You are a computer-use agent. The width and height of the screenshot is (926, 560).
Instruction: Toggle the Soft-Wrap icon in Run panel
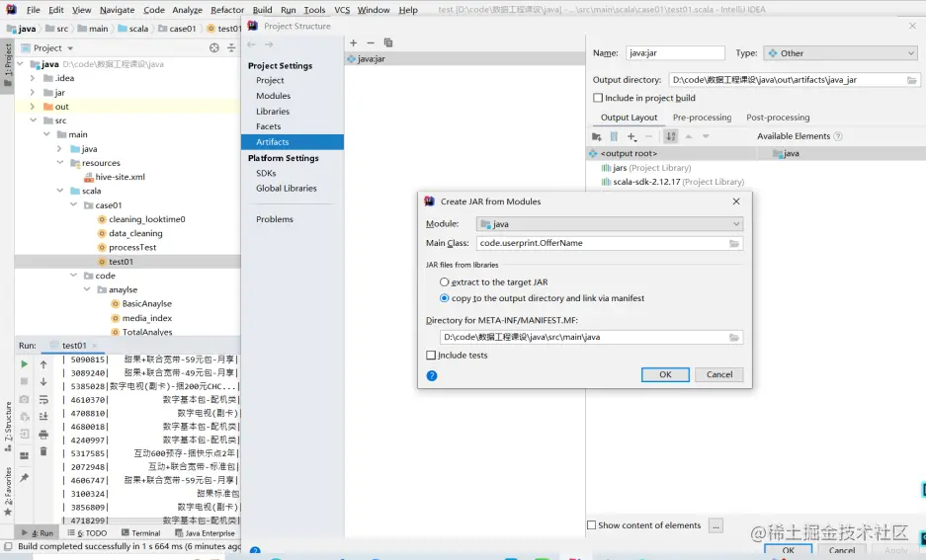pyautogui.click(x=43, y=399)
